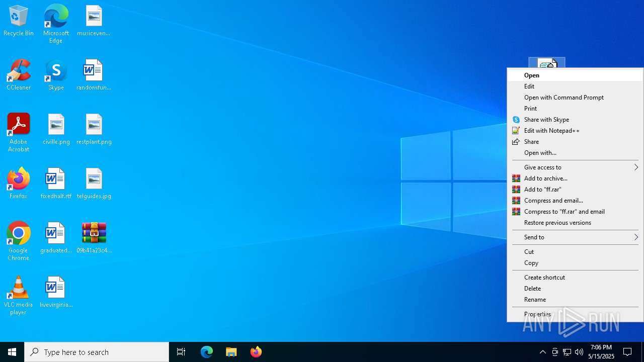644x362 pixels.
Task: Choose Rename in the context menu
Action: 575,300
